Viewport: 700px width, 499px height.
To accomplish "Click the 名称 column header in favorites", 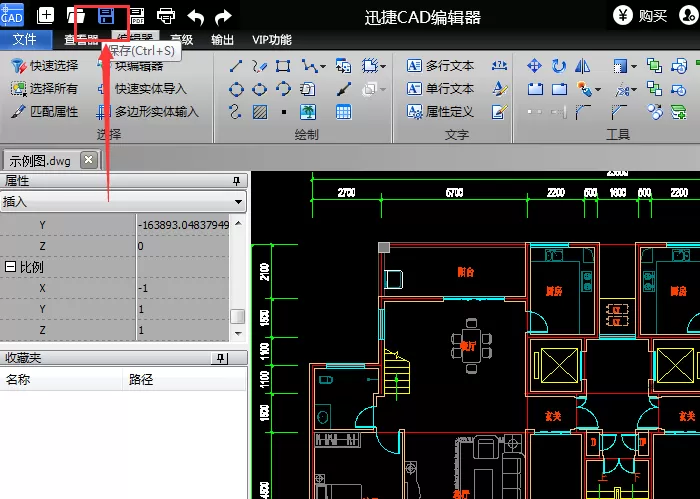I will 61,380.
